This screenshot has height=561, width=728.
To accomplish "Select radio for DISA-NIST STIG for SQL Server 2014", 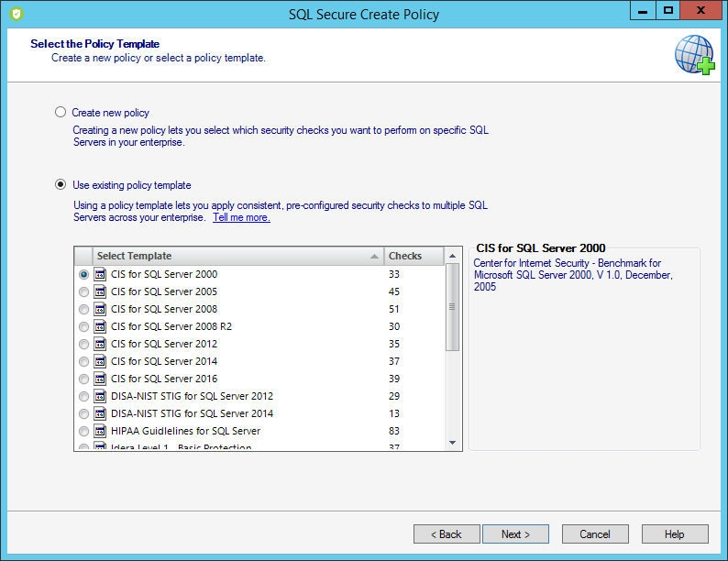I will click(x=83, y=414).
